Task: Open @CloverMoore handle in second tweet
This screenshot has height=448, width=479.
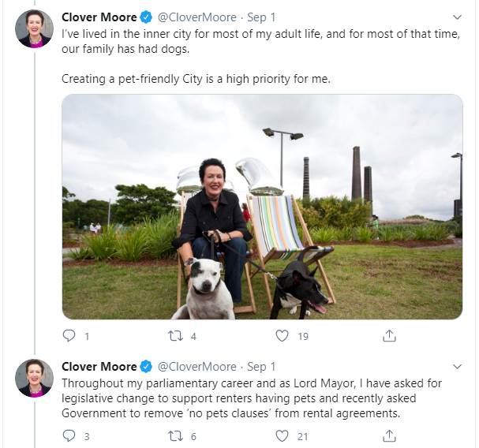Action: tap(197, 367)
